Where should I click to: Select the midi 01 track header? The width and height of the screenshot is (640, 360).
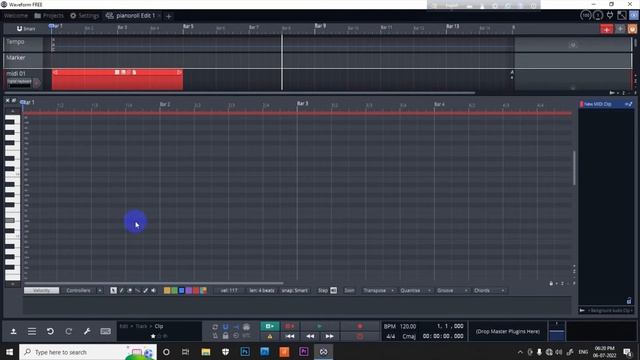coord(23,79)
